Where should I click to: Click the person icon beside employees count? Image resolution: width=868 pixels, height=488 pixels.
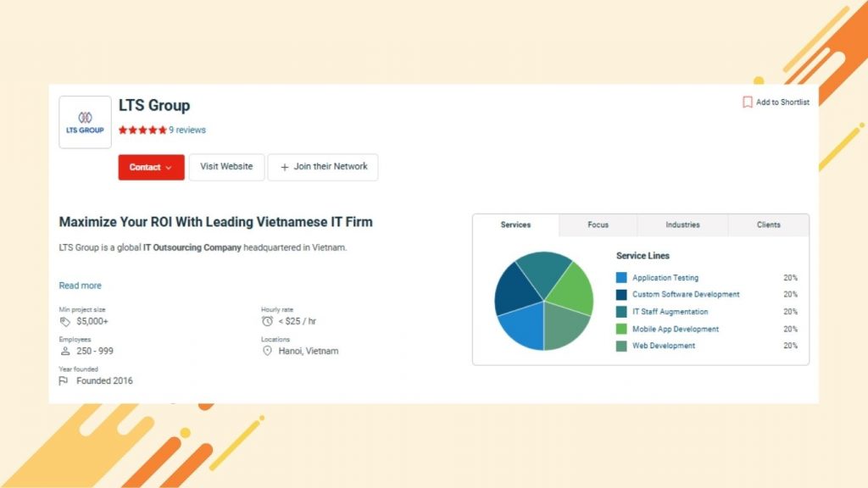click(x=65, y=351)
